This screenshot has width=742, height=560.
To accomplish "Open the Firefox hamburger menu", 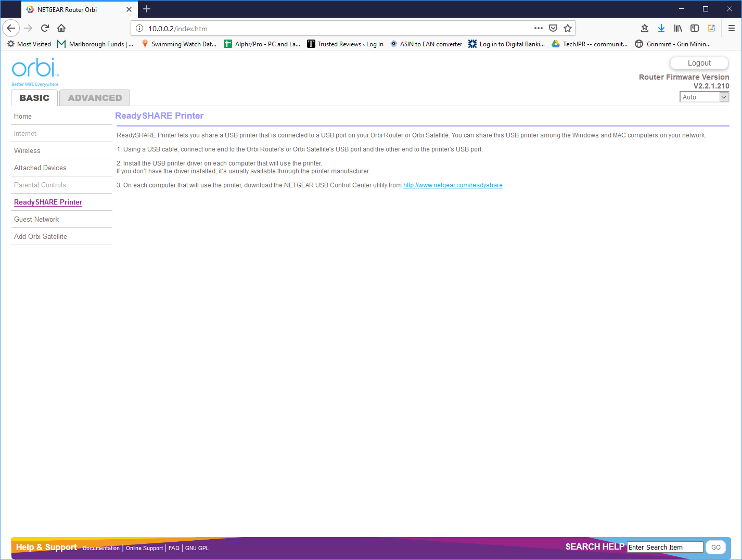I will (x=732, y=28).
